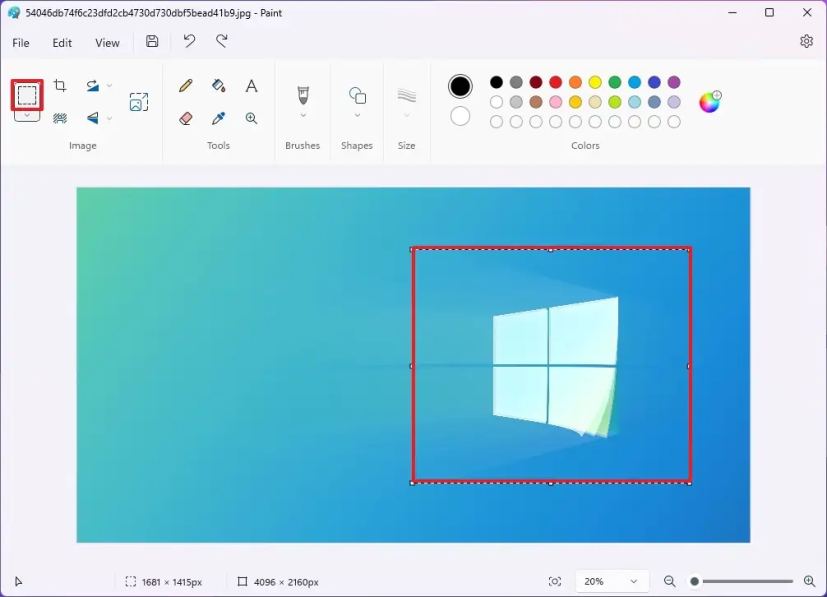Select the Text tool
This screenshot has width=827, height=597.
[x=251, y=86]
